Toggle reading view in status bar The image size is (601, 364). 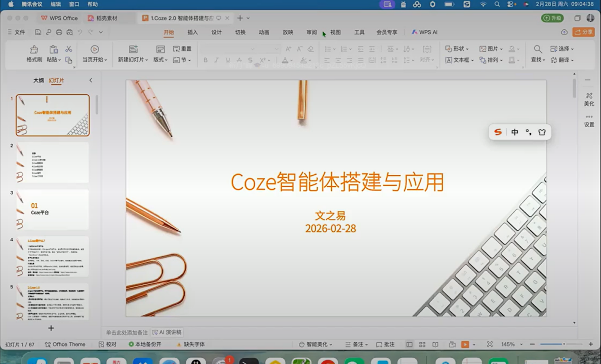tap(435, 345)
